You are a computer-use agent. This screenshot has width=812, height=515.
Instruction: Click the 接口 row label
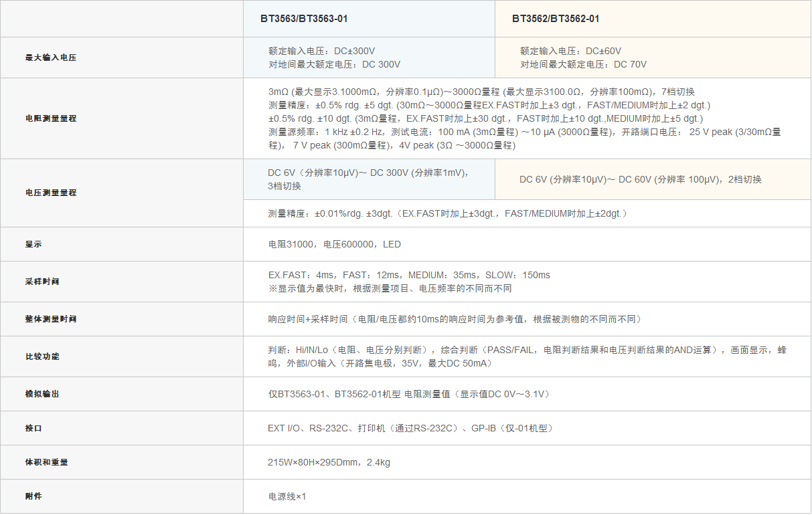click(33, 428)
